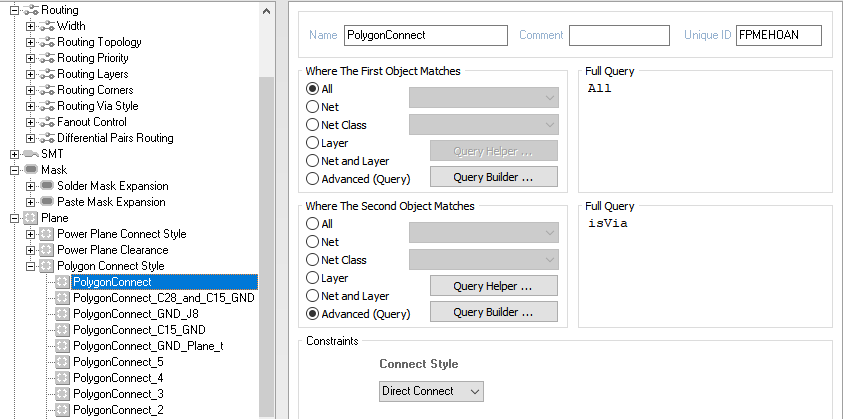Screen dimensions: 843x419
Task: Click the Power Plane Clearance icon
Action: pyautogui.click(x=46, y=250)
